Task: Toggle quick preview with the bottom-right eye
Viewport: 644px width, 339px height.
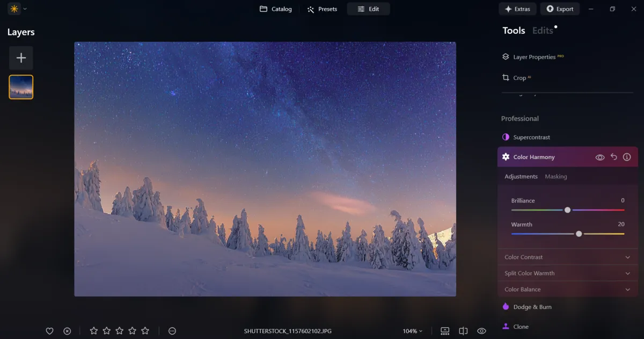Action: [481, 330]
